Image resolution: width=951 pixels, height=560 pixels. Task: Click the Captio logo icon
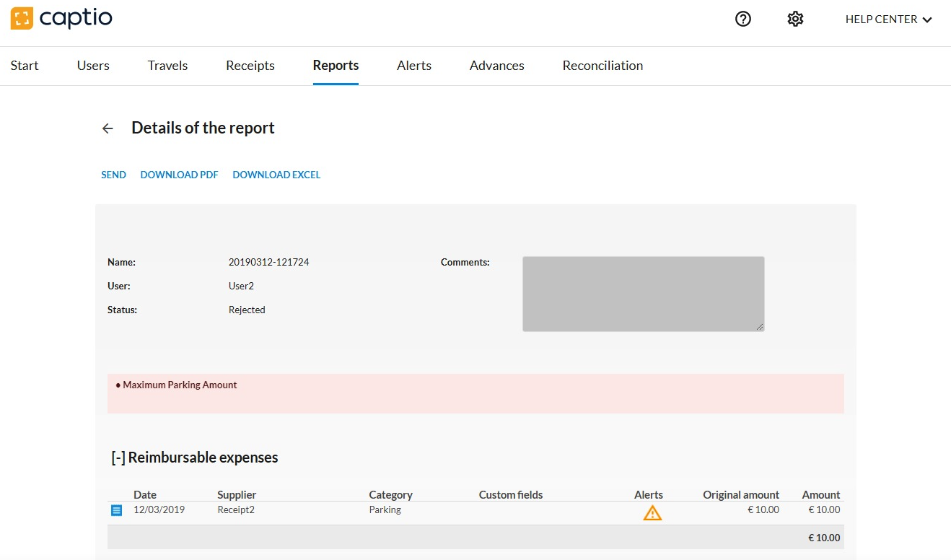22,19
